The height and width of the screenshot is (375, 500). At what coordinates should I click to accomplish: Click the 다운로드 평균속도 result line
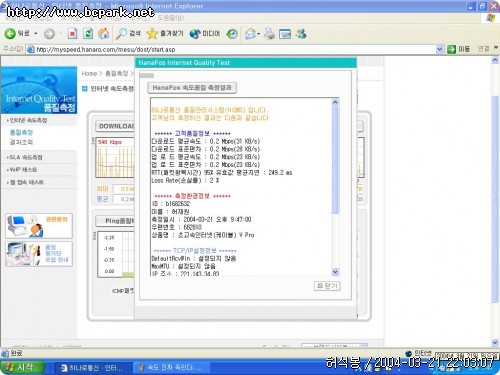coord(206,141)
